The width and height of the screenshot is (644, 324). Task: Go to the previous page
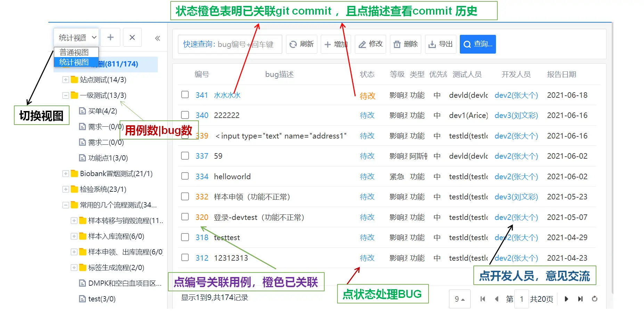[x=497, y=299]
